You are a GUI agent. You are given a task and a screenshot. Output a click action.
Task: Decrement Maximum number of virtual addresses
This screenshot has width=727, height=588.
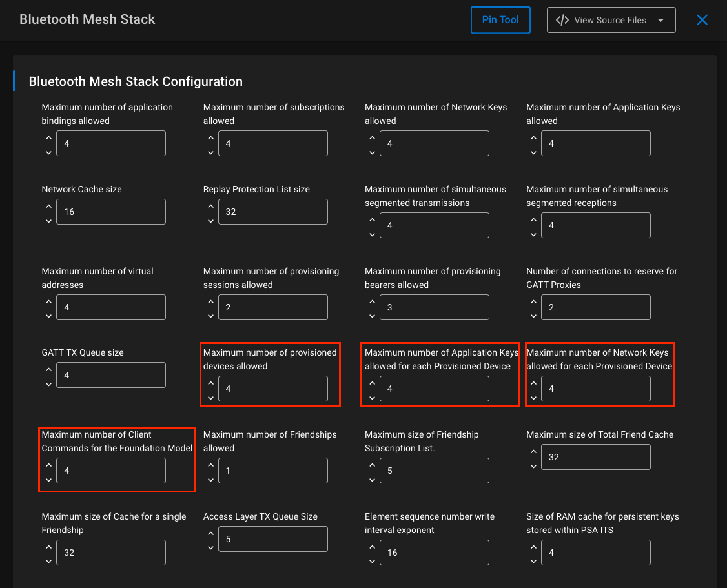(x=48, y=316)
